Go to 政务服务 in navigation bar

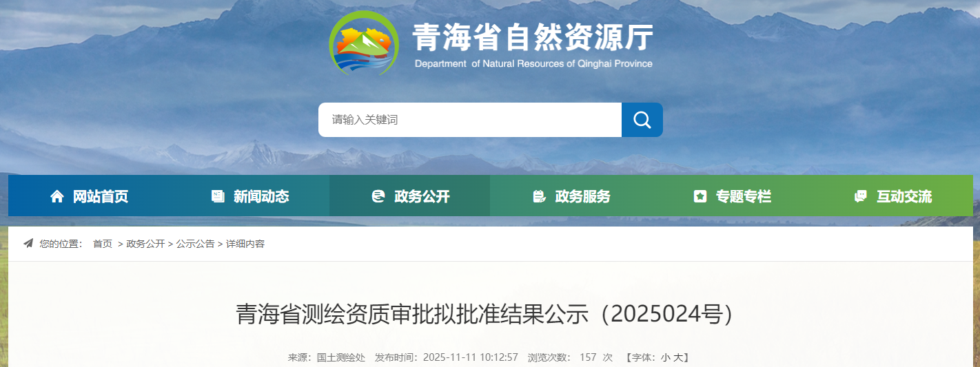[x=582, y=196]
